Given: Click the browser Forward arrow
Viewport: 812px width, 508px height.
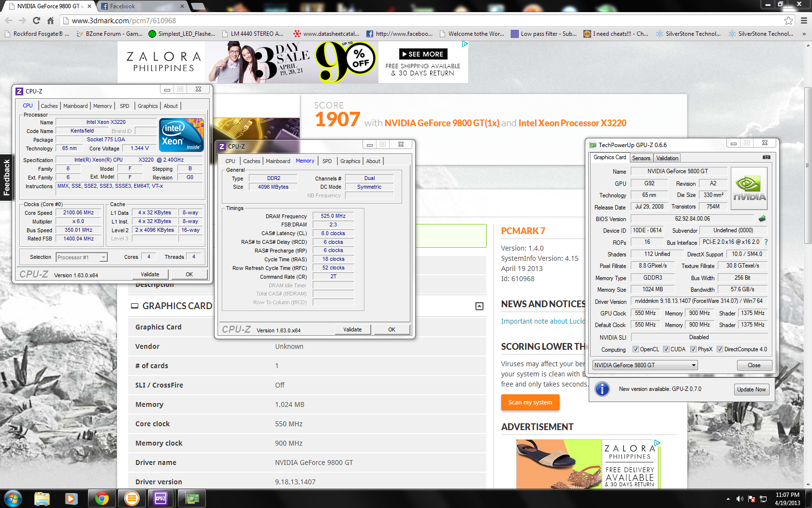Looking at the screenshot, I should 22,20.
